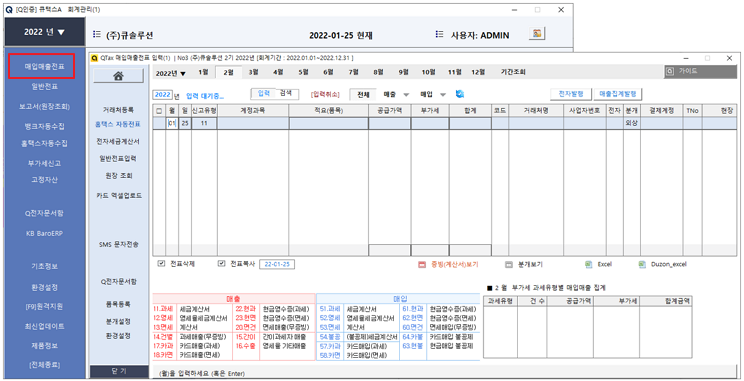Image resolution: width=744 pixels, height=381 pixels.
Task: Click the 22-01-25 date field
Action: point(277,264)
